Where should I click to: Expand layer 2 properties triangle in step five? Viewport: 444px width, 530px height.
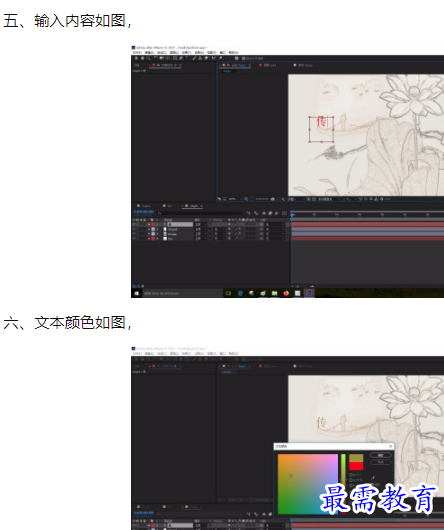149,229
